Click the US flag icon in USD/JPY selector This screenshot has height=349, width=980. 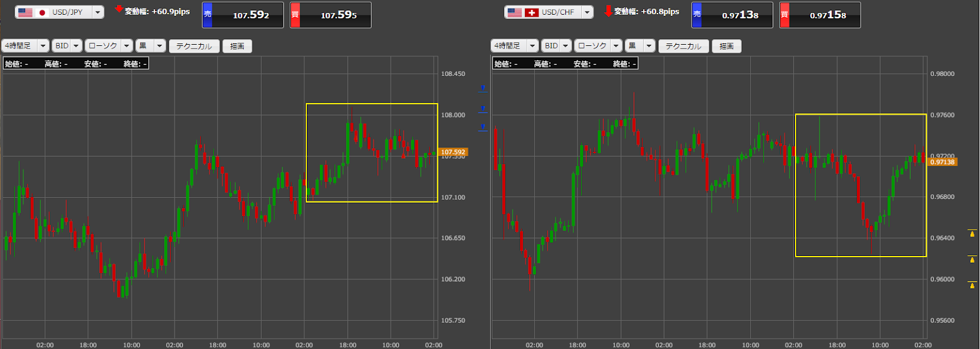click(x=26, y=12)
